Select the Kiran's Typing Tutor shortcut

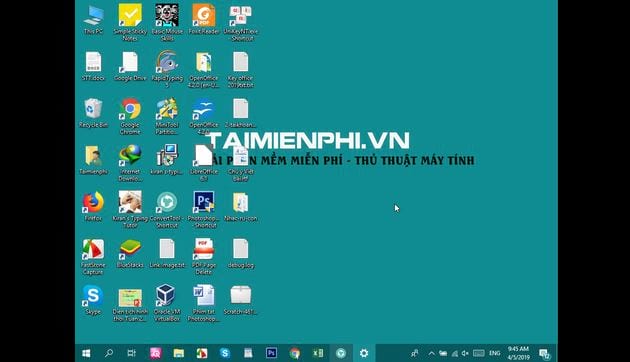(130, 209)
